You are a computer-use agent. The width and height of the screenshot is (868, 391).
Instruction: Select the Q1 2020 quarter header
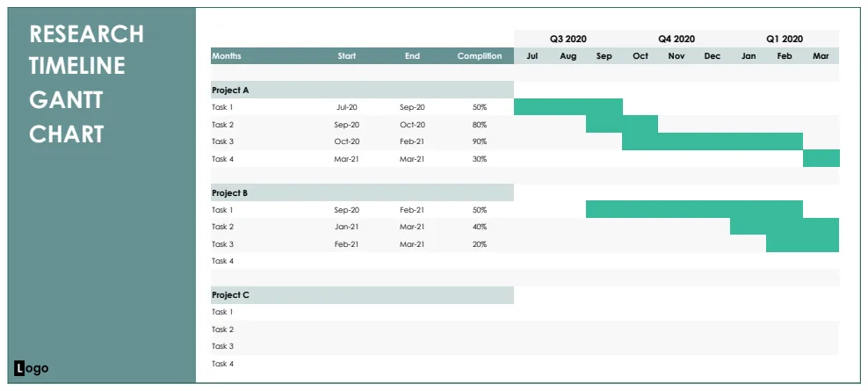pos(785,39)
